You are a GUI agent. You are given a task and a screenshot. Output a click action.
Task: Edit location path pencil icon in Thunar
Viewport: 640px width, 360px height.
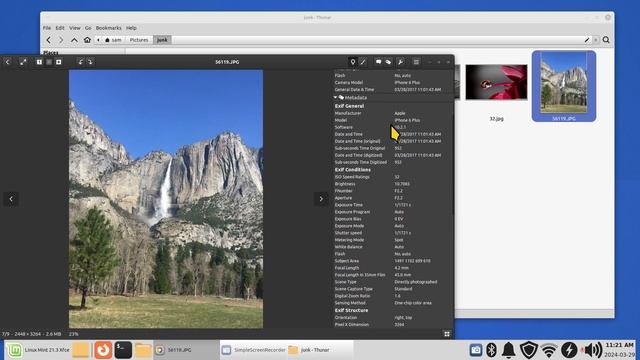coord(587,40)
